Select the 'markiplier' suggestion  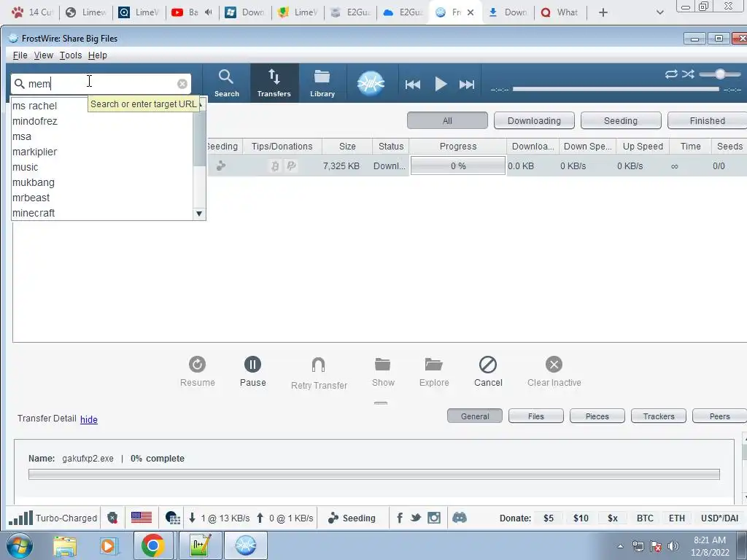pyautogui.click(x=102, y=152)
